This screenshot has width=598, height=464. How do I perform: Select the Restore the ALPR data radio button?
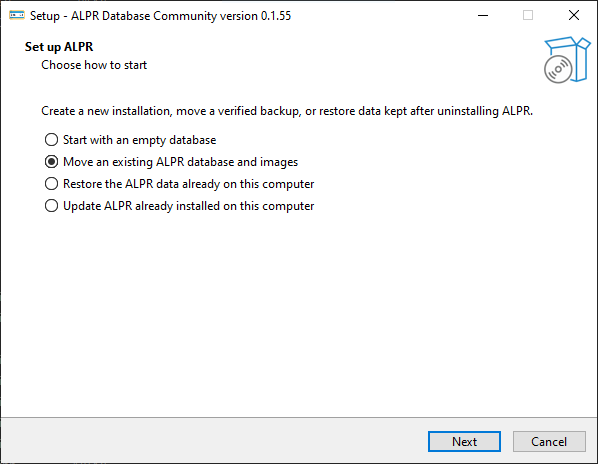51,184
